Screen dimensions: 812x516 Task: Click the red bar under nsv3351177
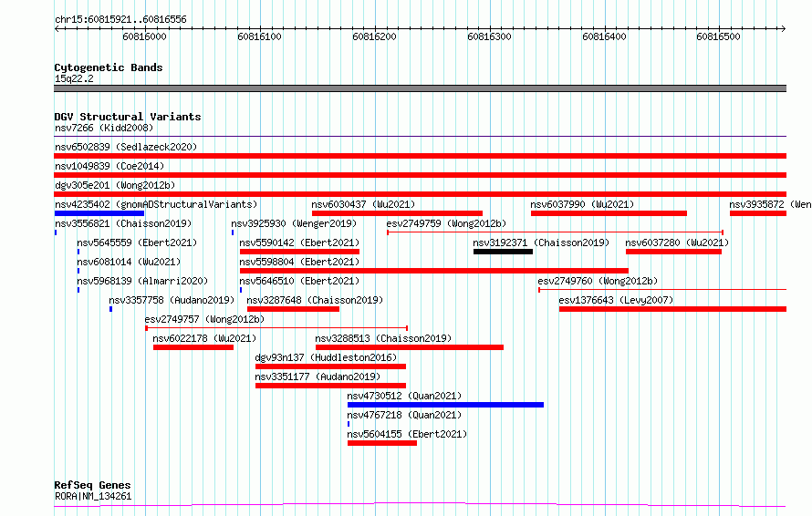pyautogui.click(x=330, y=386)
